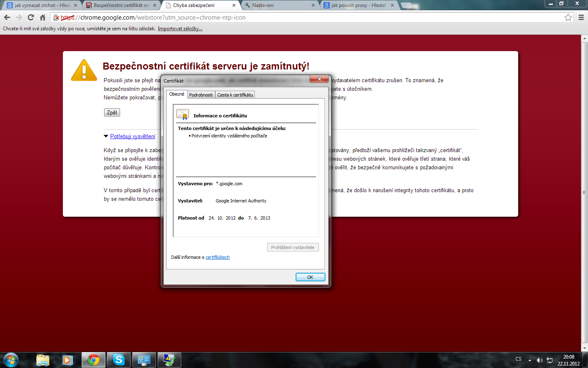This screenshot has width=588, height=368.
Task: Click the 'Importovat záložky...' link
Action: point(180,29)
